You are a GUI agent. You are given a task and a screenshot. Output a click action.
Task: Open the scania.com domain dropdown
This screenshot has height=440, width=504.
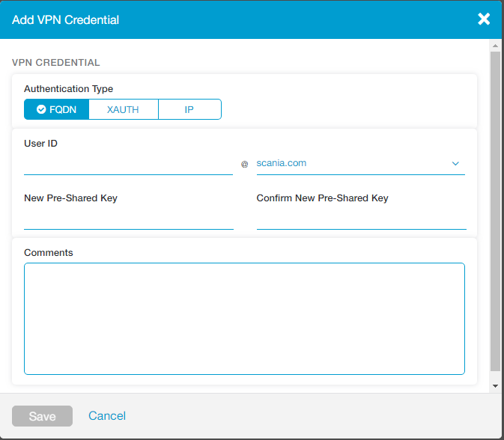(361, 163)
